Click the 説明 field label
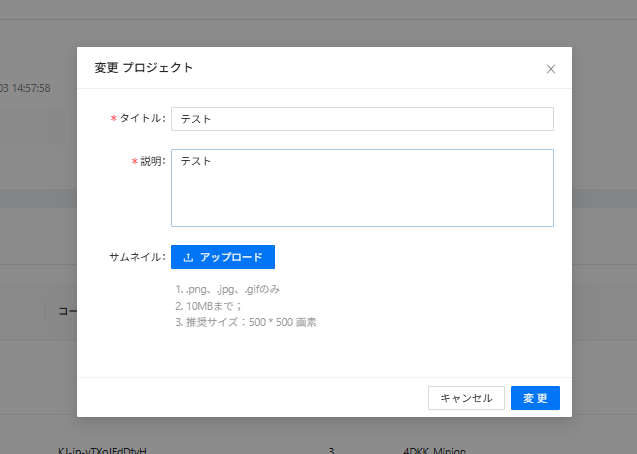The width and height of the screenshot is (637, 454). [x=152, y=162]
